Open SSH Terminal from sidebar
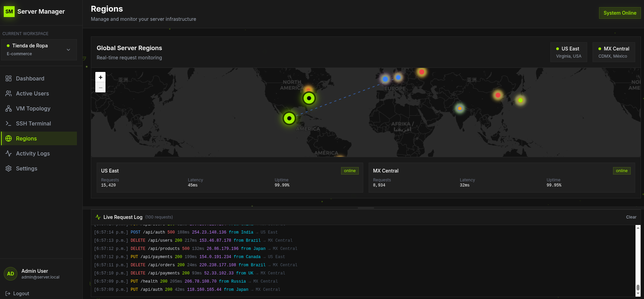The width and height of the screenshot is (644, 299). click(x=39, y=123)
